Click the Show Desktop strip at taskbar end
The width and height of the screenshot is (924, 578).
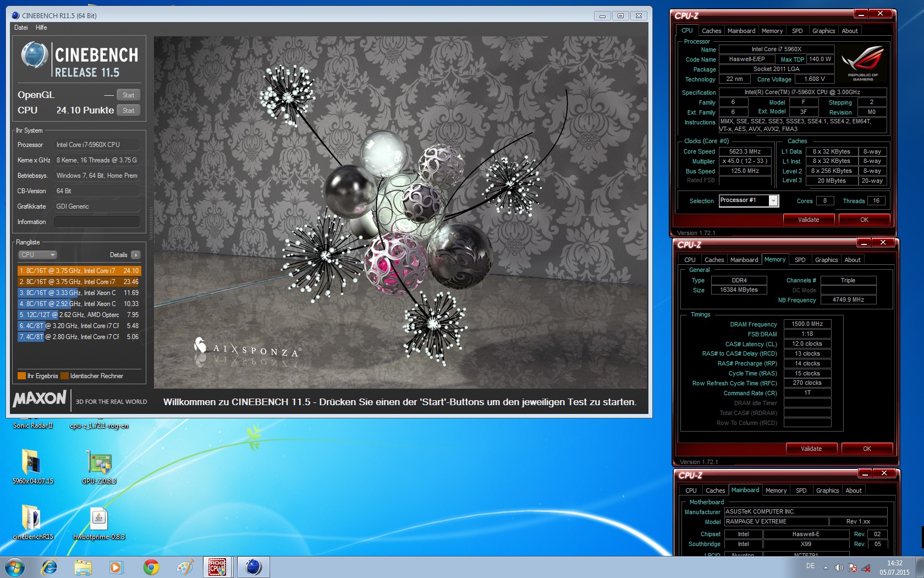click(920, 568)
